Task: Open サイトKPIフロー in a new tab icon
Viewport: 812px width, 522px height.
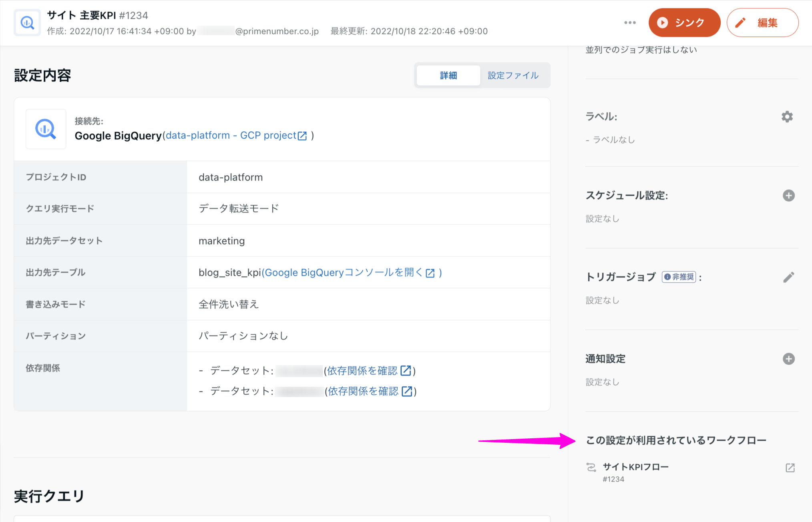Action: pyautogui.click(x=790, y=468)
